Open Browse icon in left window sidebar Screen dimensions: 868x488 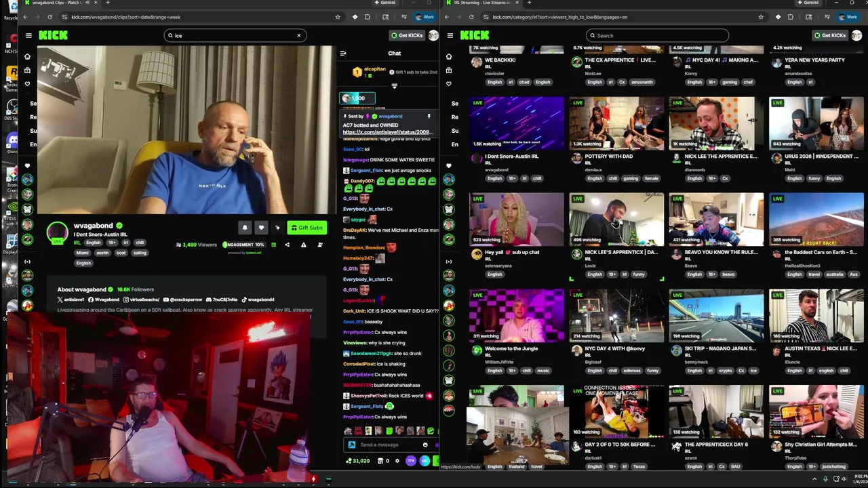tap(27, 70)
